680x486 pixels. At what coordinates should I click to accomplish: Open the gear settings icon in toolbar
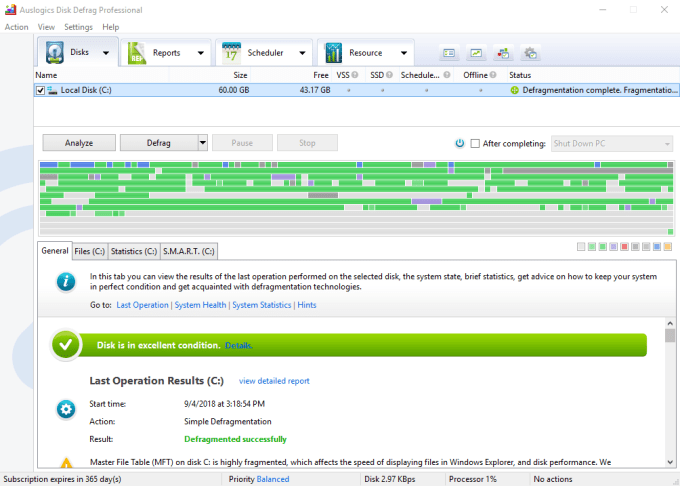coord(530,53)
